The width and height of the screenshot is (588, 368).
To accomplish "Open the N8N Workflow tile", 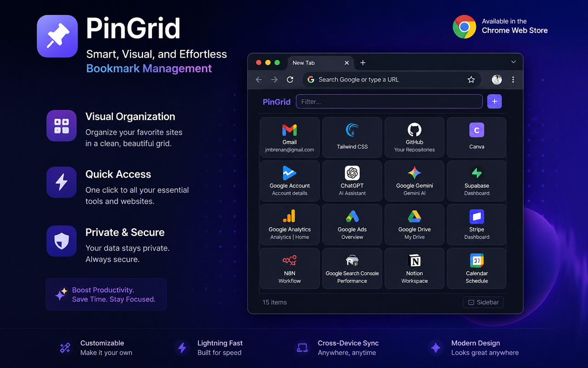I will pyautogui.click(x=290, y=269).
